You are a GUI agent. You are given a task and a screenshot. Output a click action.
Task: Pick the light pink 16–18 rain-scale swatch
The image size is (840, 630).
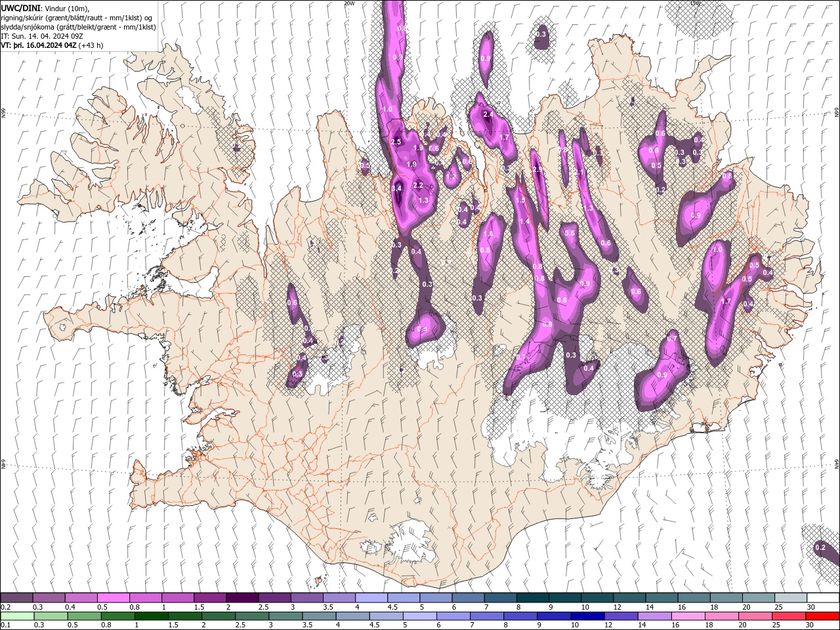(688, 616)
